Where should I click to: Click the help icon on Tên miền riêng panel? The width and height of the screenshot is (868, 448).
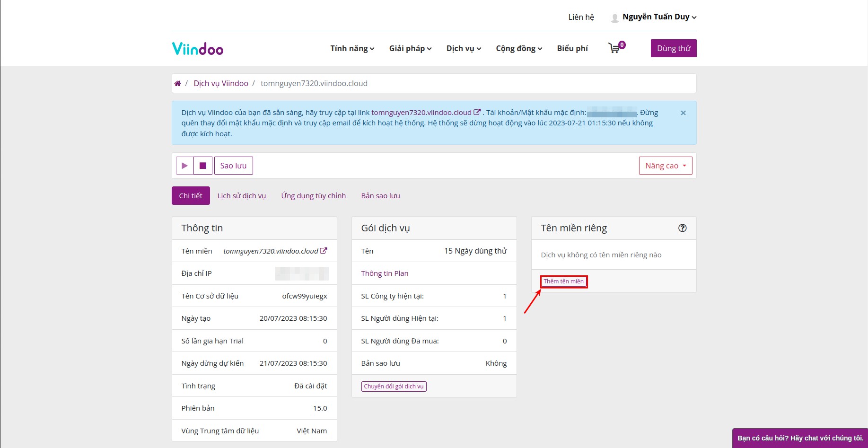[x=683, y=228]
